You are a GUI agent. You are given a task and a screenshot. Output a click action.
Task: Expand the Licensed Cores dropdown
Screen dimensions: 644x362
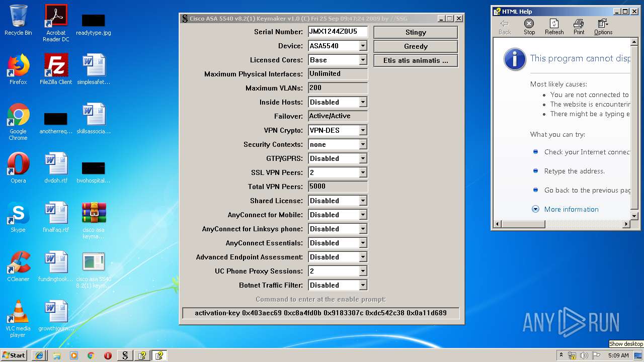pyautogui.click(x=363, y=60)
